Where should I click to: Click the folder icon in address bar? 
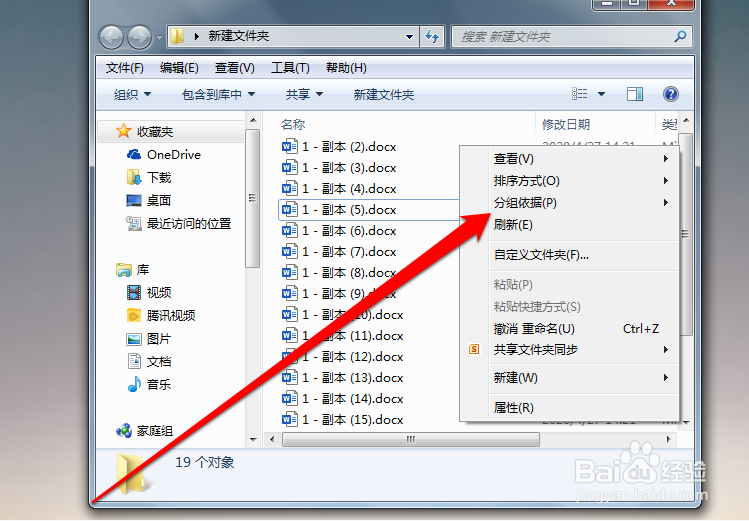(x=178, y=36)
